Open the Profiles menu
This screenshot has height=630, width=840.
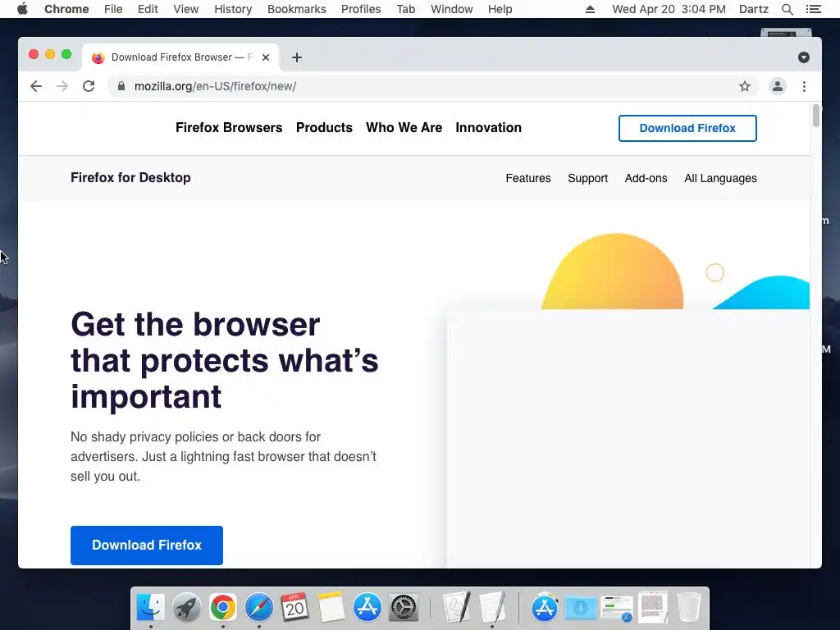click(x=361, y=9)
